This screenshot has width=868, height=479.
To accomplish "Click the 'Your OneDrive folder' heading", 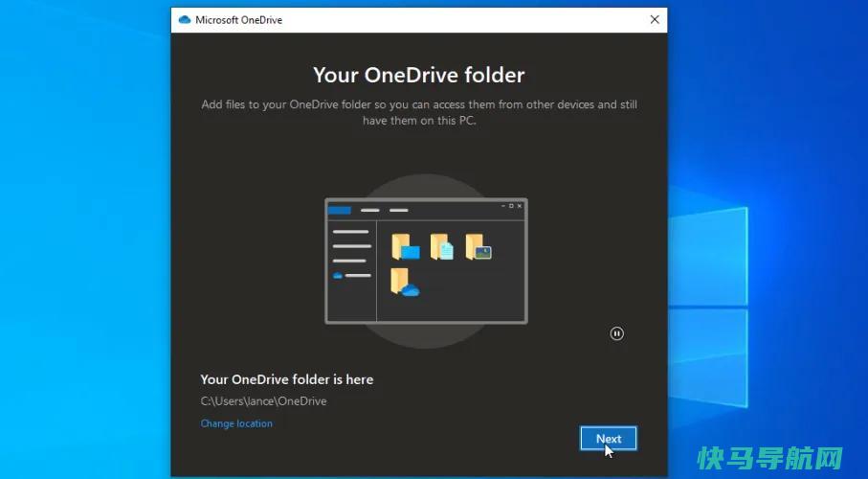I will click(x=418, y=75).
